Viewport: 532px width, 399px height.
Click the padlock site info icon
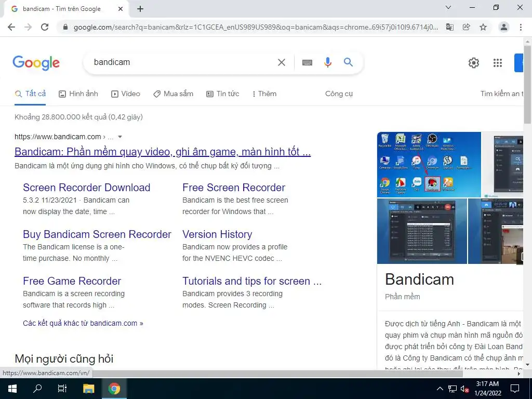click(x=65, y=27)
